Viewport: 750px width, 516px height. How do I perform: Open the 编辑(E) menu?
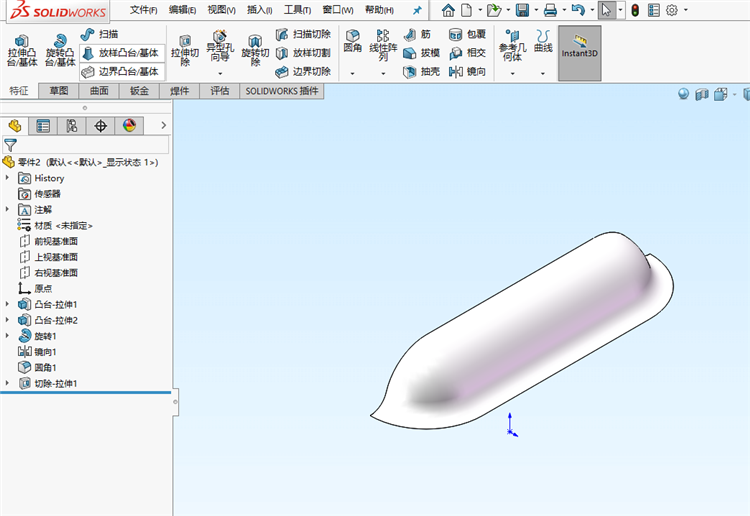pos(182,10)
